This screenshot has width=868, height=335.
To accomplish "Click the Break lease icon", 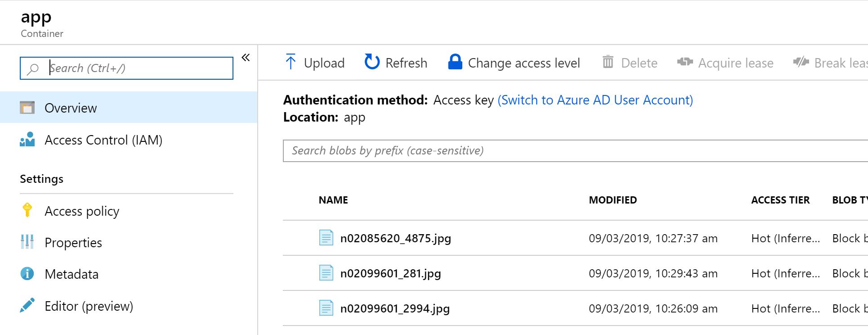I will (801, 62).
